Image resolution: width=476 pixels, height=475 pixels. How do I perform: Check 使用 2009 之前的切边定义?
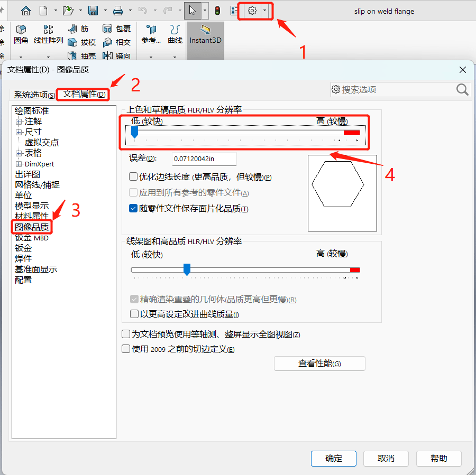pyautogui.click(x=126, y=349)
